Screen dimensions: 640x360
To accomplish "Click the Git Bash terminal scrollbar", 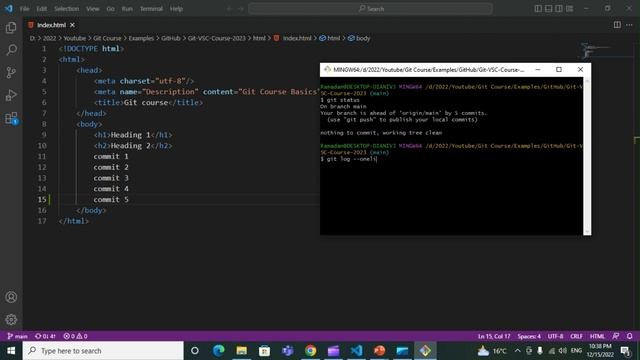I will coord(587,156).
